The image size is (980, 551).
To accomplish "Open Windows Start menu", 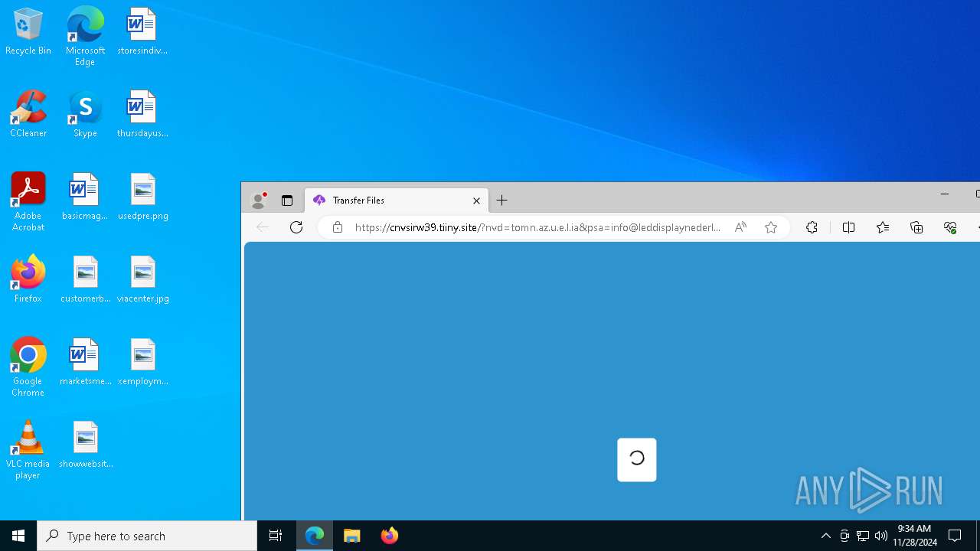I will tap(18, 536).
